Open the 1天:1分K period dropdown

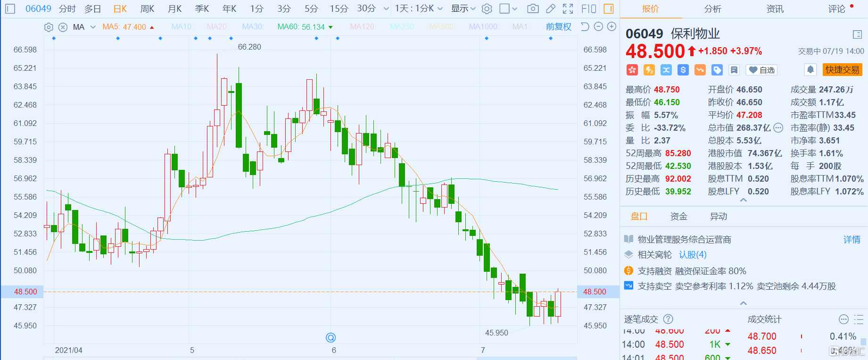point(419,8)
